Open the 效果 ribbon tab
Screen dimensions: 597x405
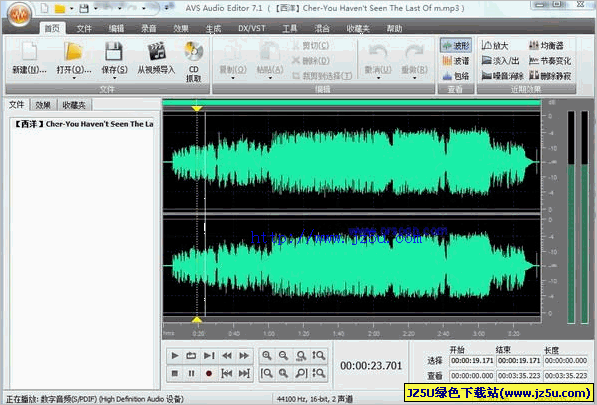tap(181, 29)
